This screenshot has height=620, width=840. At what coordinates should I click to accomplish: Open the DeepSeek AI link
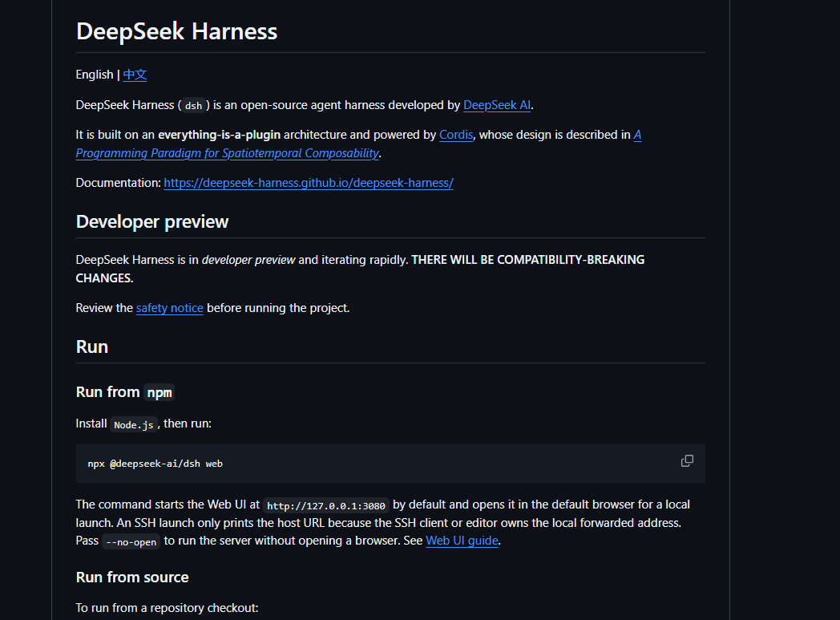[497, 105]
